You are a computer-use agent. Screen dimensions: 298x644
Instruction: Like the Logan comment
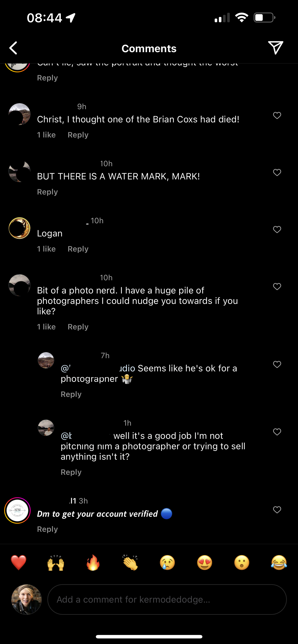tap(277, 230)
